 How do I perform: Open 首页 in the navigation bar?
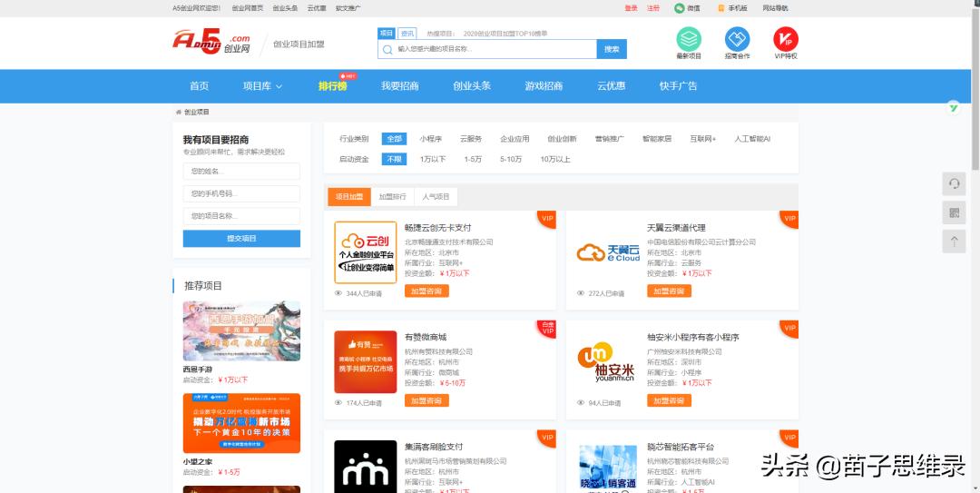200,86
